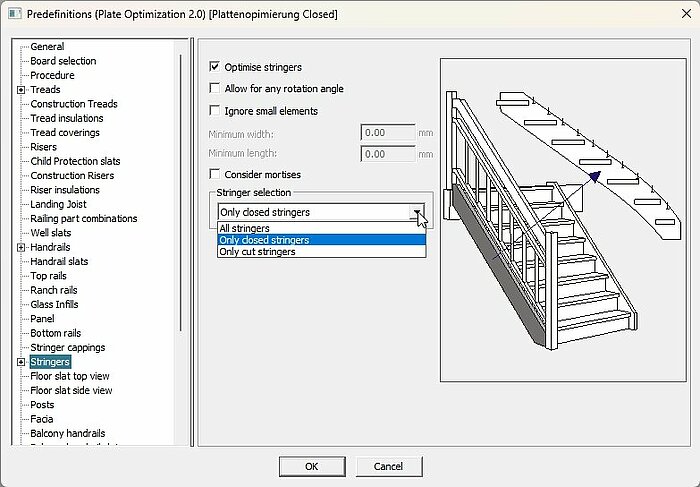
Task: Pick the Only cut stringers option
Action: pos(321,251)
